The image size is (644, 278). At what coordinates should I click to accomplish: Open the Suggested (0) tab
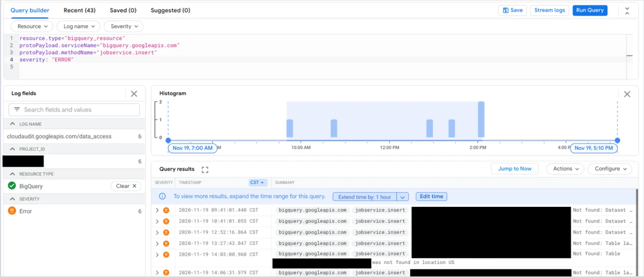pos(170,10)
